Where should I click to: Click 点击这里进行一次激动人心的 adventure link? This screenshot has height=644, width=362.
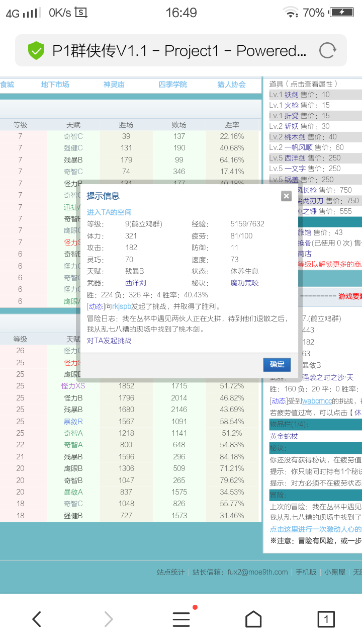pos(316,529)
